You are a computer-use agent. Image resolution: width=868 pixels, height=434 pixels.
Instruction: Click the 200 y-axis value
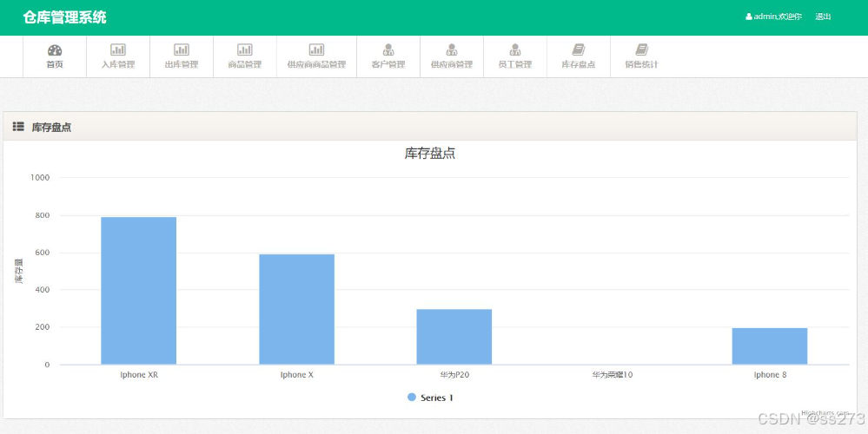pos(43,327)
